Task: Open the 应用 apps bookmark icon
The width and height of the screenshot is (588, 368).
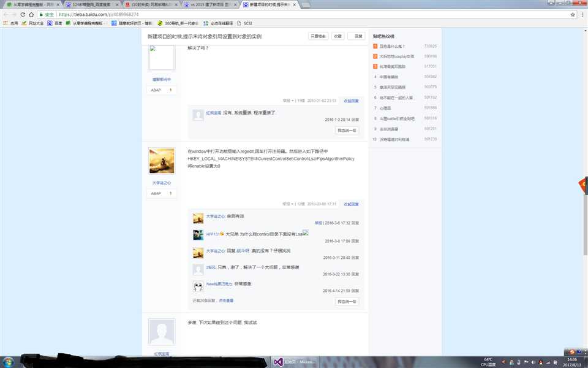Action: click(10, 23)
